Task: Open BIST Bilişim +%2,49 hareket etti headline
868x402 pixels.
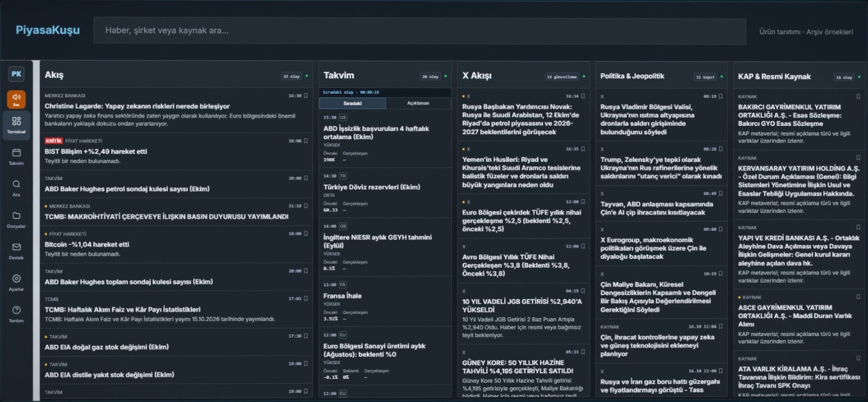Action: click(96, 151)
